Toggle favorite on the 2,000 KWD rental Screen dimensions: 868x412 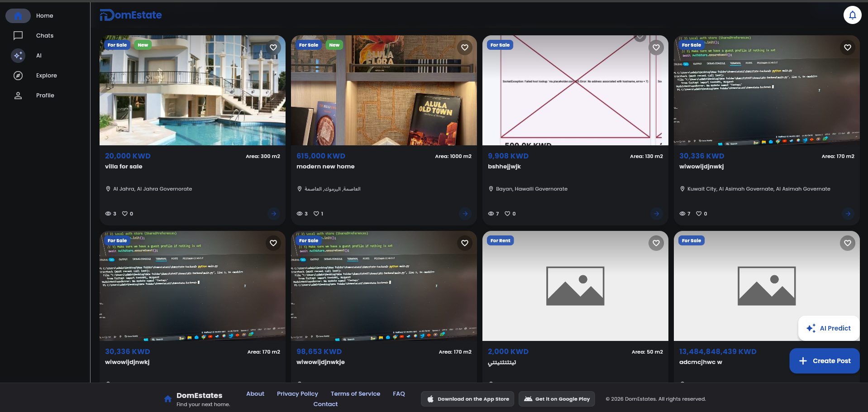[x=656, y=243]
